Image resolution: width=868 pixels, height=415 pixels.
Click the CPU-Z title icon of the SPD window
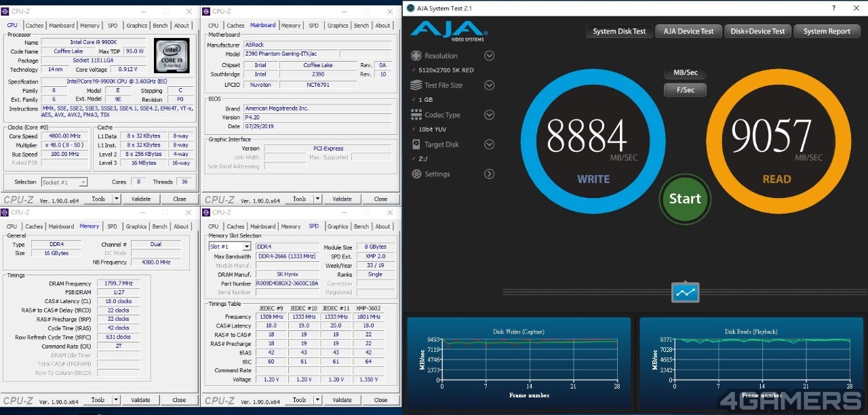(207, 212)
